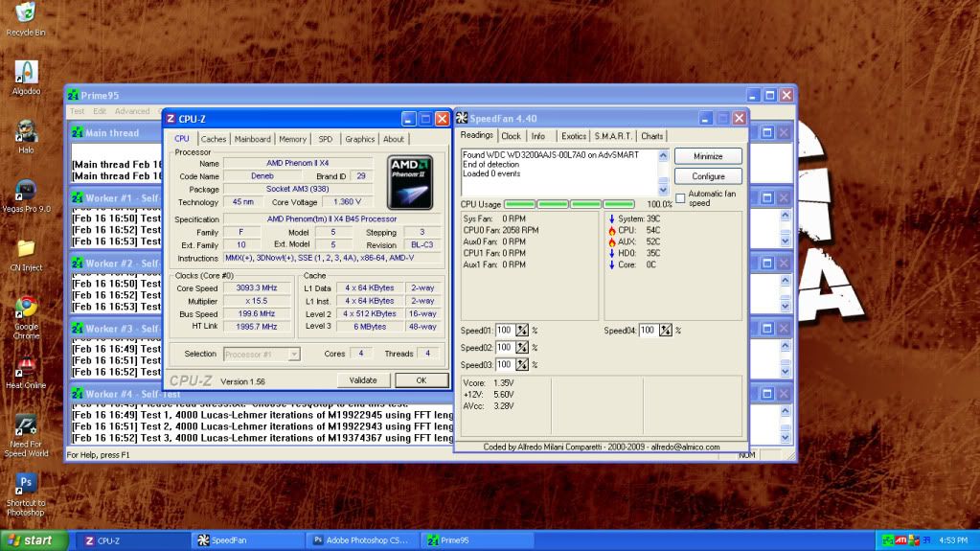Screen dimensions: 980x551
Task: Enable the Automatic fan speed checkbox
Action: click(680, 198)
